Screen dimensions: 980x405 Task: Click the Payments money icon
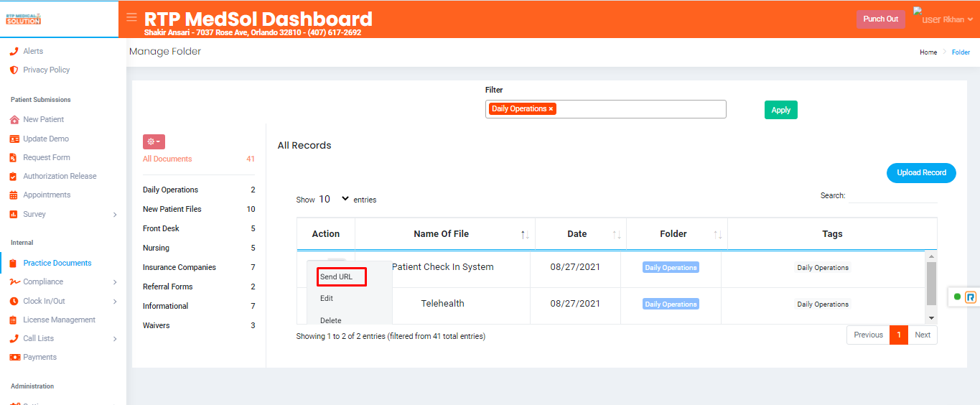[14, 357]
